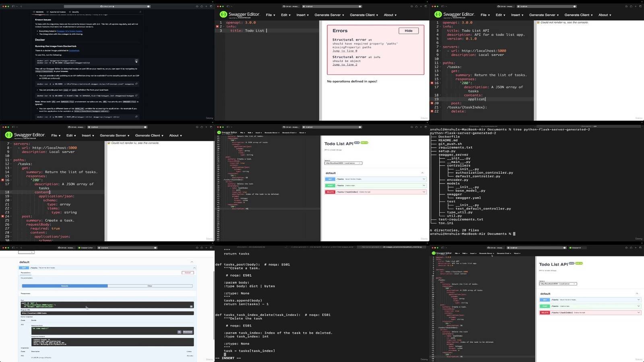Expand POST /tasks operation in lines 14-65 editor window
Viewport: 644px width, 362px height.
pyautogui.click(x=375, y=186)
